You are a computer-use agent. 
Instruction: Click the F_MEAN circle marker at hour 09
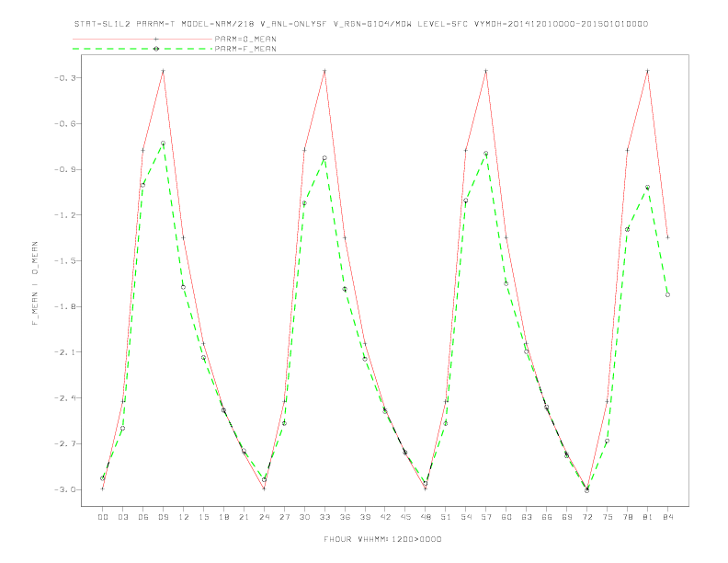[x=163, y=144]
